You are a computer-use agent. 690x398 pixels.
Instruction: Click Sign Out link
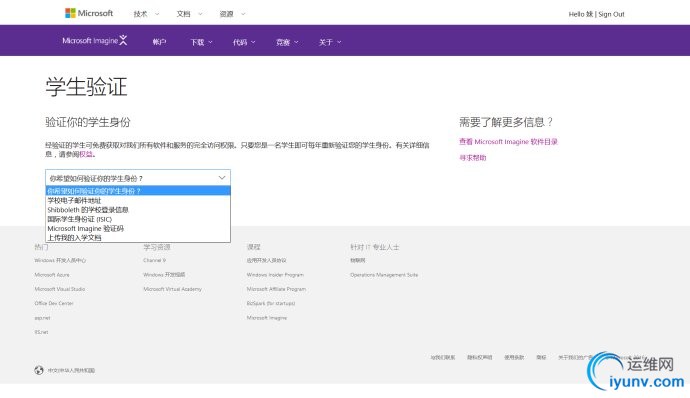click(611, 14)
